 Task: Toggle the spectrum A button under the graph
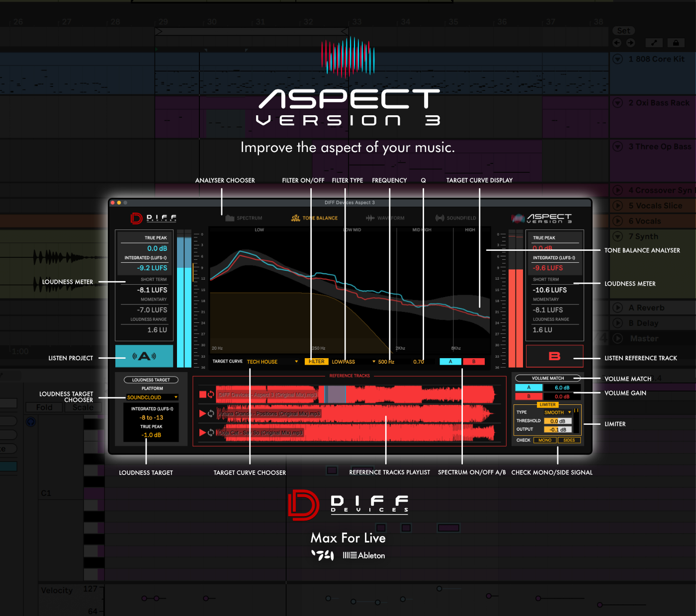pos(450,362)
